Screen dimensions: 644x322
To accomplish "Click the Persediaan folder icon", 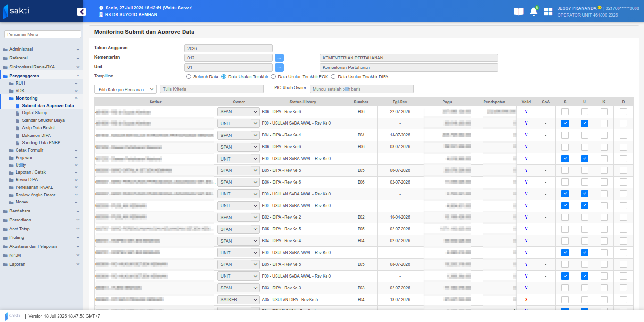I will [x=5, y=220].
